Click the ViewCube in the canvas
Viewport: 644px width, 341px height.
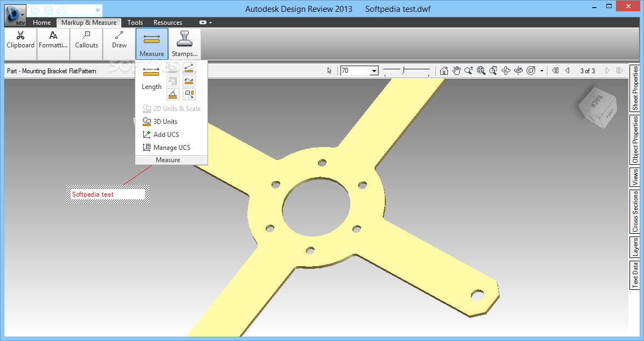click(x=598, y=108)
